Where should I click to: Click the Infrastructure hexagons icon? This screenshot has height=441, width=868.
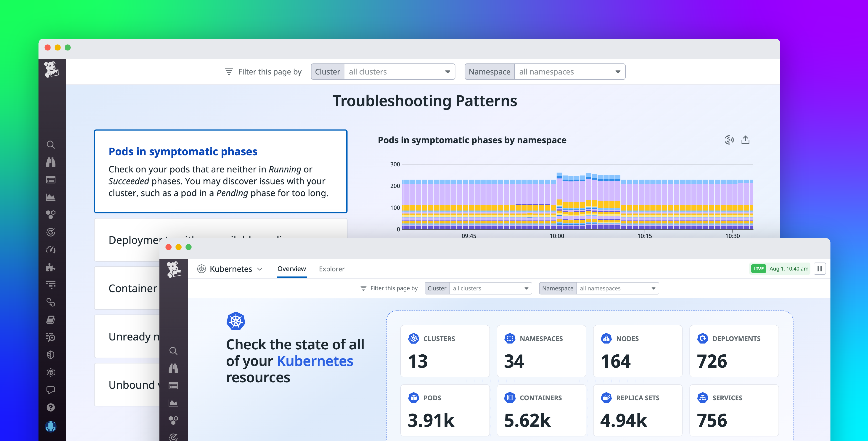pyautogui.click(x=51, y=214)
